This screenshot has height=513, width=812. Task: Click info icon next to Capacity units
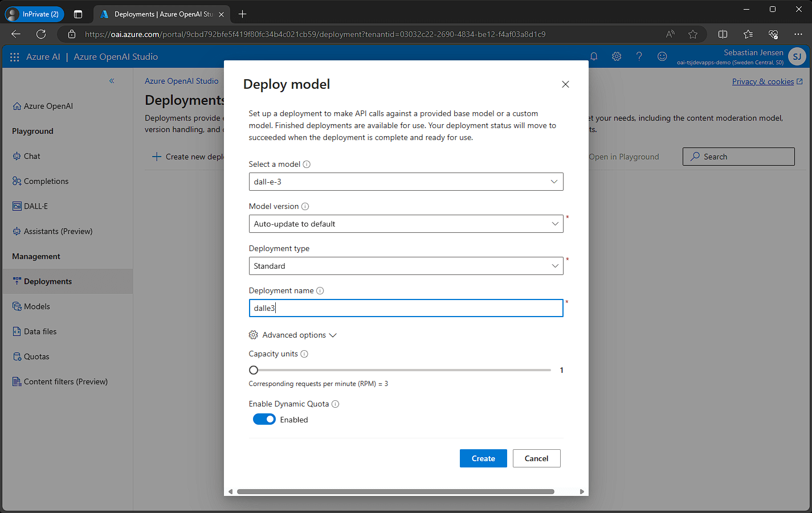(x=304, y=354)
